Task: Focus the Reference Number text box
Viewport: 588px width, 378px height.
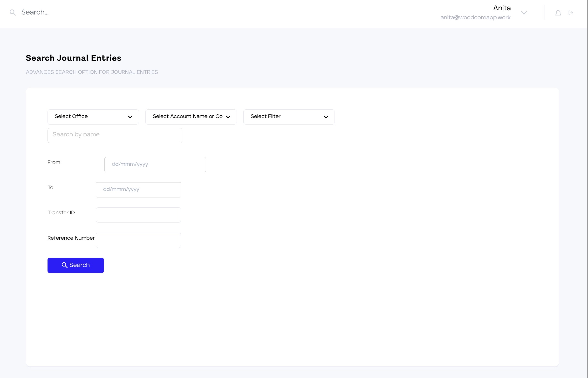Action: point(138,240)
